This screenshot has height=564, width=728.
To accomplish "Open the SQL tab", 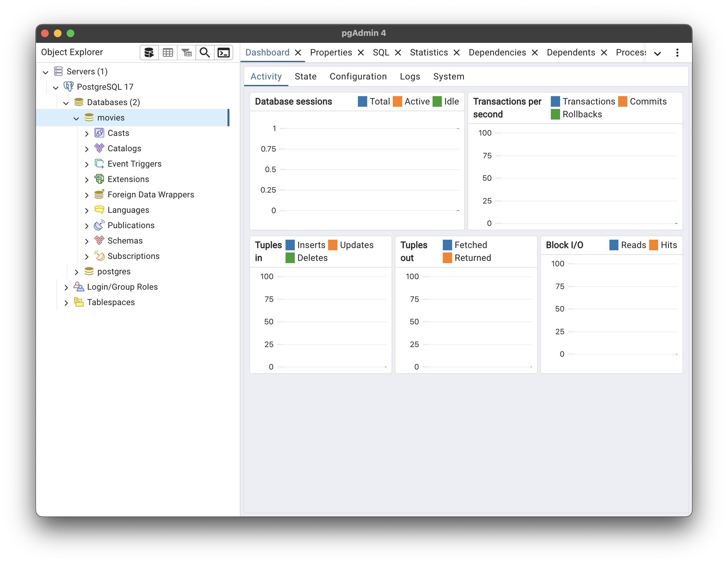I will (x=381, y=53).
